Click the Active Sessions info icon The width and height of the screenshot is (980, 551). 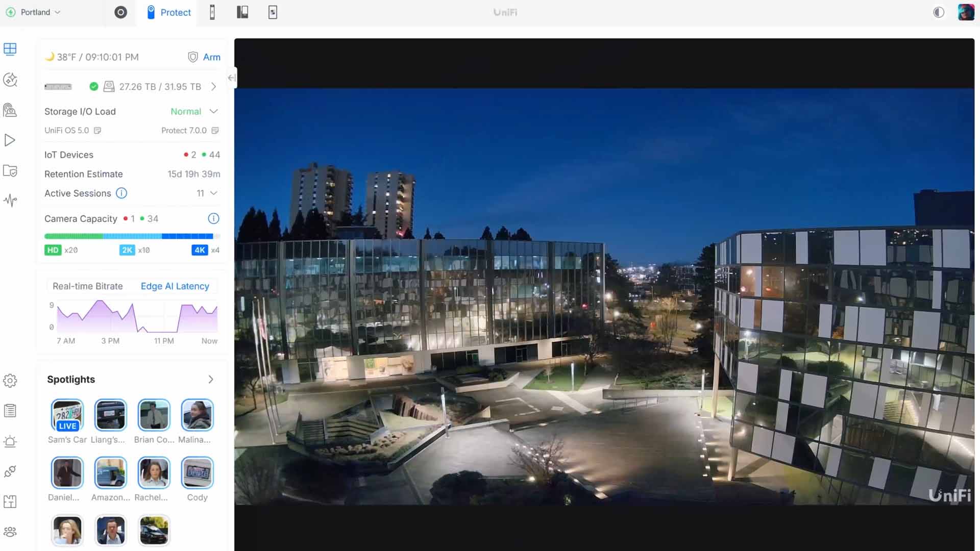coord(121,193)
